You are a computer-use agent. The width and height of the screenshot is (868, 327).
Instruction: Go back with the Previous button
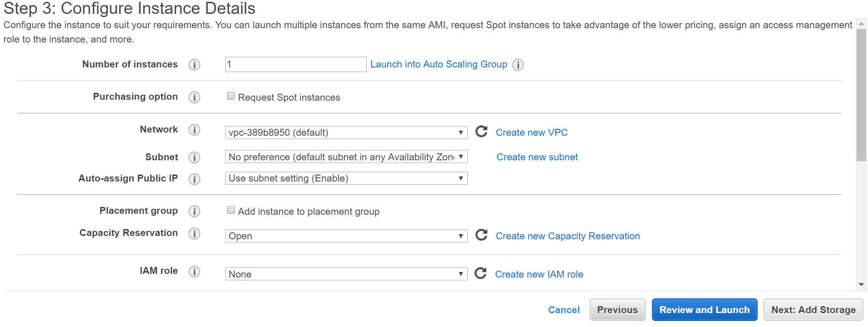pyautogui.click(x=617, y=310)
